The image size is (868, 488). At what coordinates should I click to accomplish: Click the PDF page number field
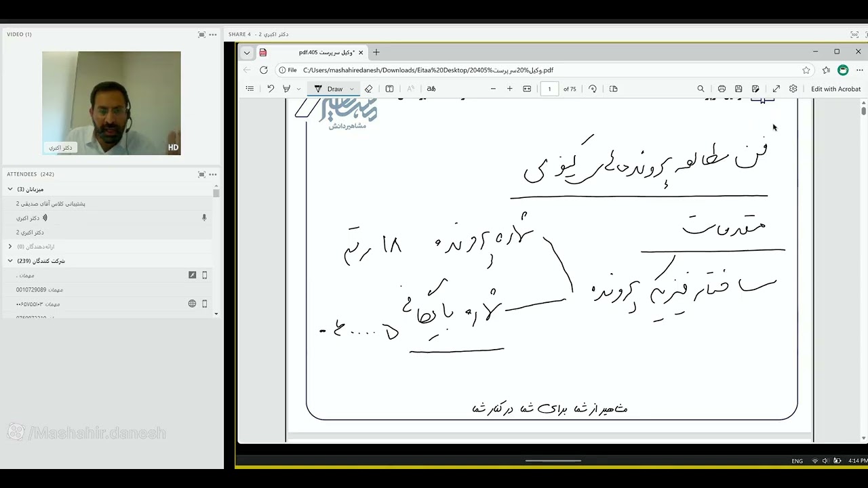click(x=549, y=89)
